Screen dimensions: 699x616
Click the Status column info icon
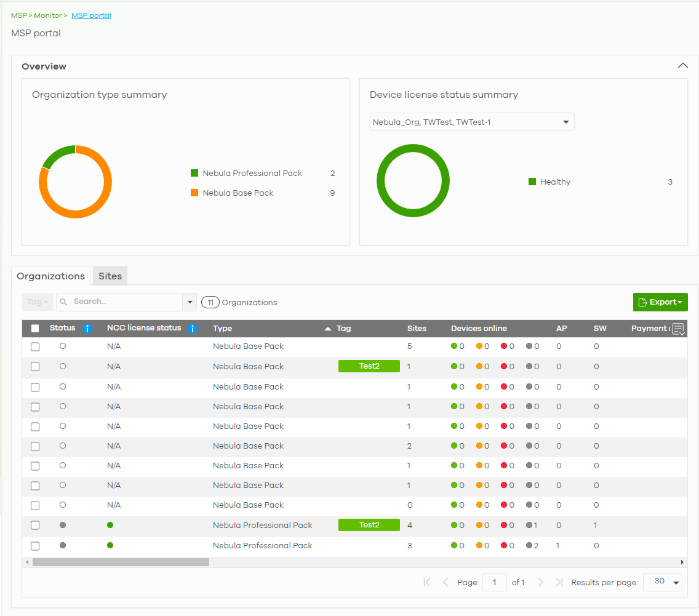click(x=87, y=329)
